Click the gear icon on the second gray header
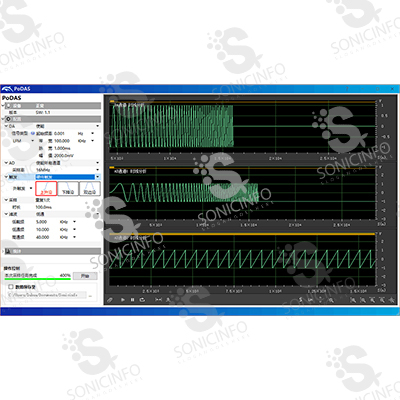Viewport: 400px width, 400px height. [x=9, y=119]
